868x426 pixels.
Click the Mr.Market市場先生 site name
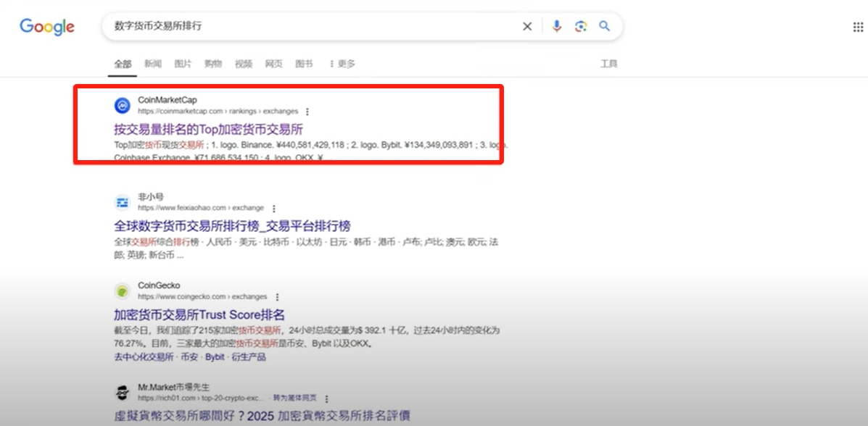(174, 388)
